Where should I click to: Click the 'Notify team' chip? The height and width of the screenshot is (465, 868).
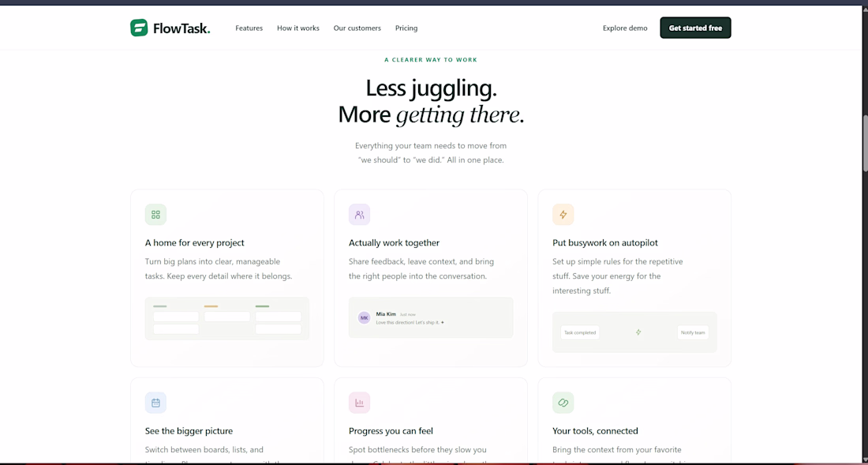[693, 332]
